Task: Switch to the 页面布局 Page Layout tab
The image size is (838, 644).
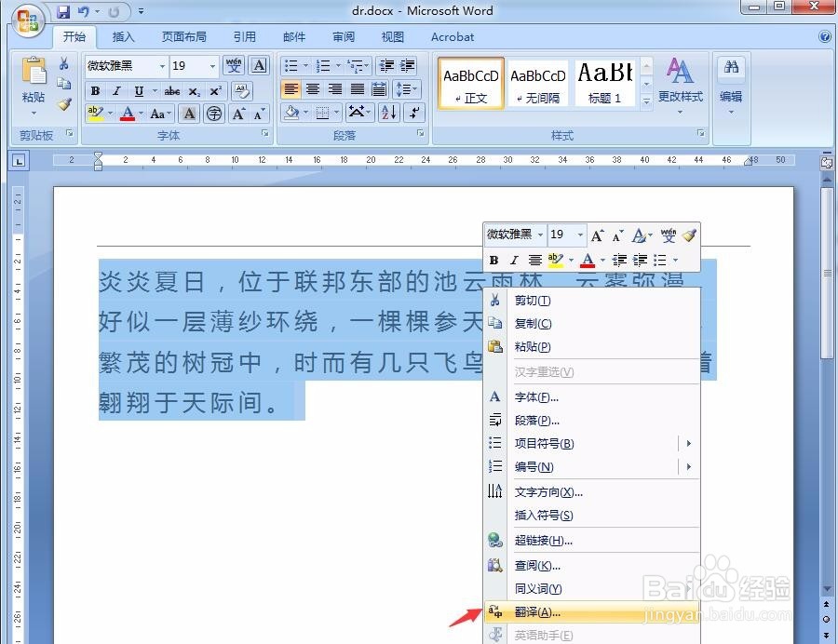Action: pos(183,37)
